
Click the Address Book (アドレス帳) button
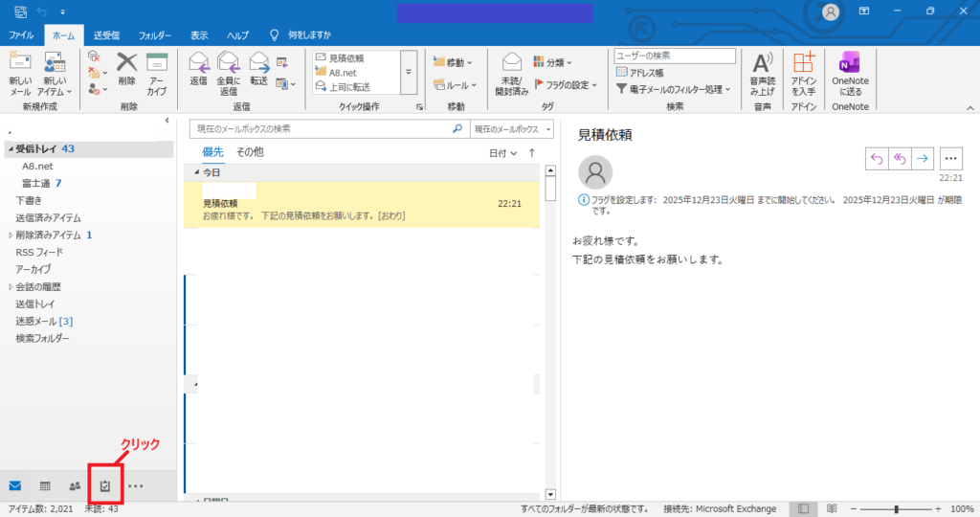point(639,72)
